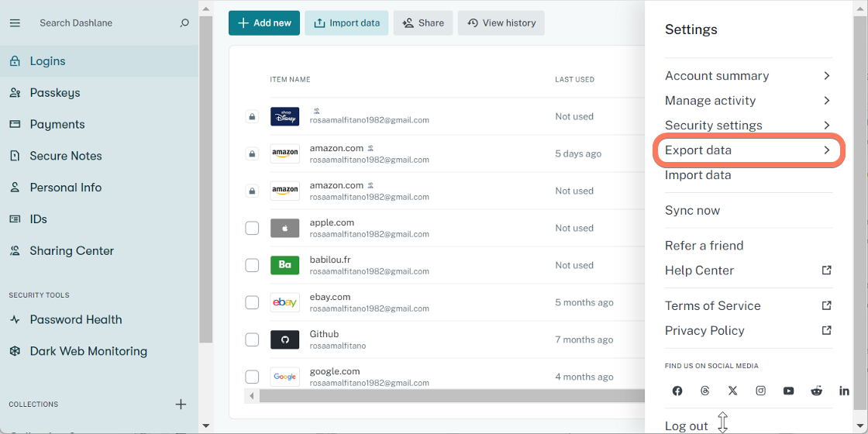
Task: Open Logins in the sidebar
Action: pyautogui.click(x=99, y=61)
